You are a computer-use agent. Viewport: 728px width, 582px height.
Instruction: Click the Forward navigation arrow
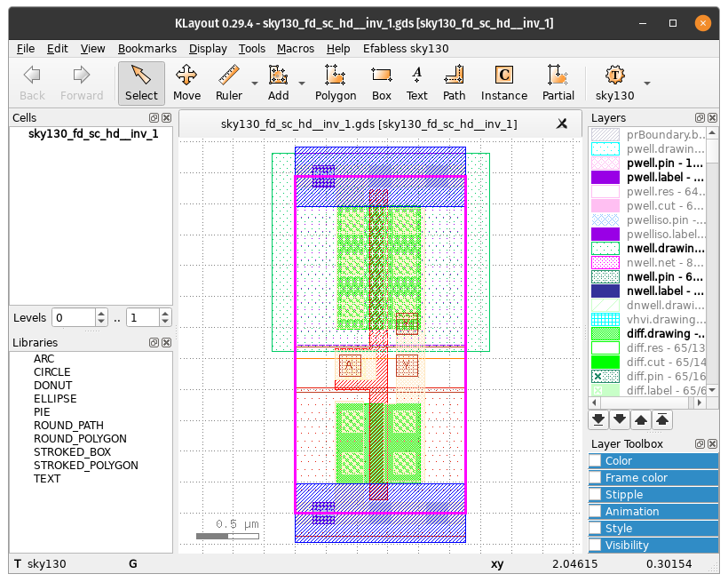click(82, 84)
